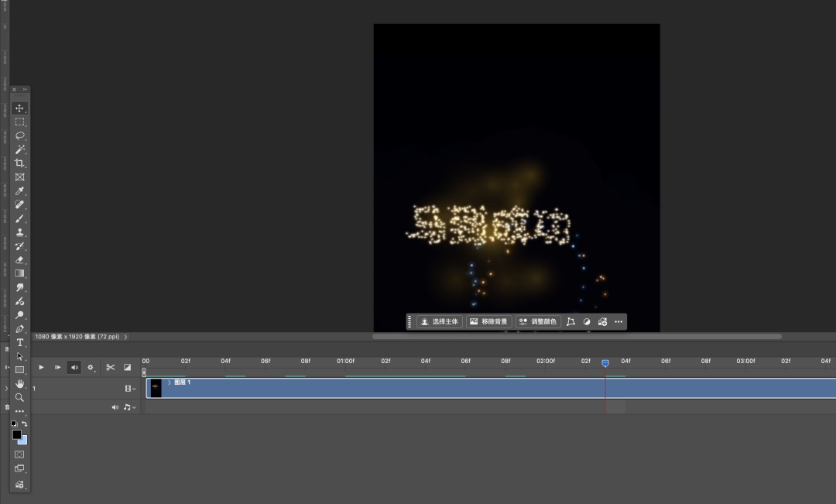
Task: Click the black foreground color swatch
Action: 16,434
